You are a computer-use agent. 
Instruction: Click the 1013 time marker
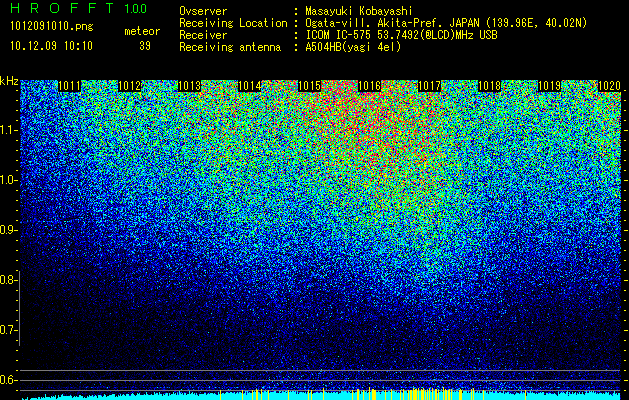tap(189, 86)
